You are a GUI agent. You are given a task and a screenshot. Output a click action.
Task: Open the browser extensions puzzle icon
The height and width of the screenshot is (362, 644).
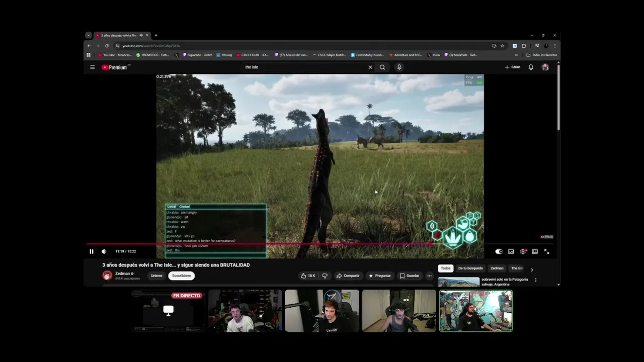[x=524, y=46]
